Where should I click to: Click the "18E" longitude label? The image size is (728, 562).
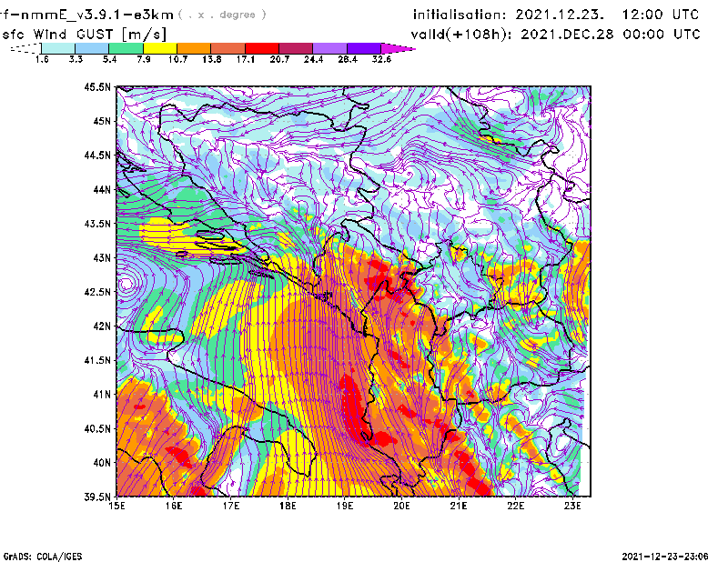tap(288, 506)
